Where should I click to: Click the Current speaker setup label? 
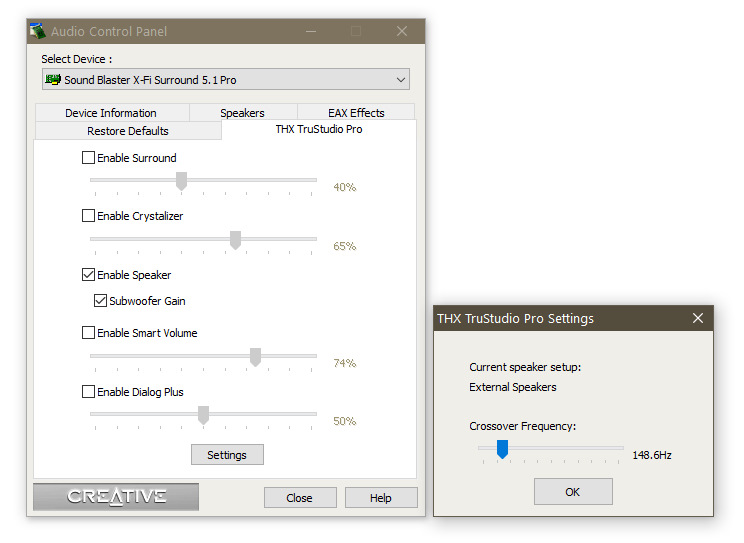pos(525,367)
